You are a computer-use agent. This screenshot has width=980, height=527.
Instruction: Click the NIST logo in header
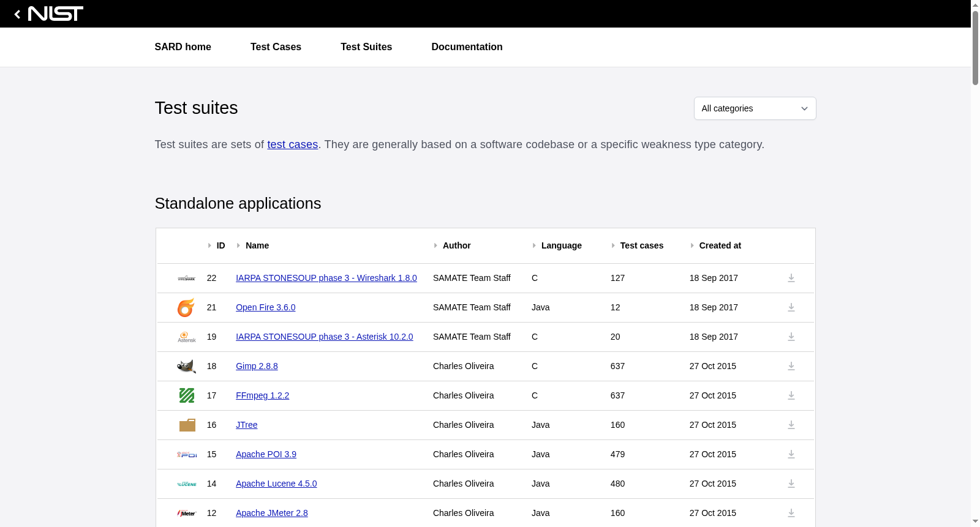click(56, 13)
